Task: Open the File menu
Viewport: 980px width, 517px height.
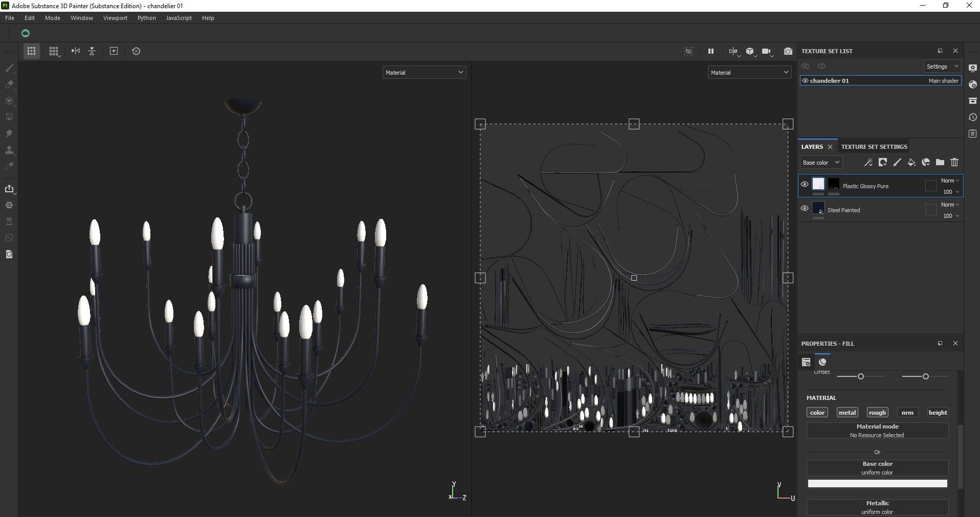Action: pyautogui.click(x=10, y=18)
